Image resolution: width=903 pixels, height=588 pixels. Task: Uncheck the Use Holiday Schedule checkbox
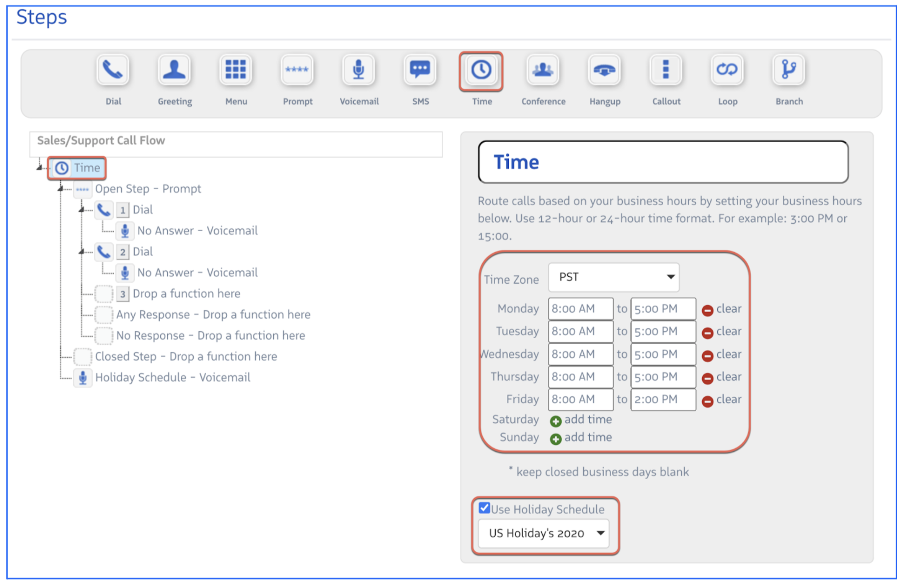(485, 508)
